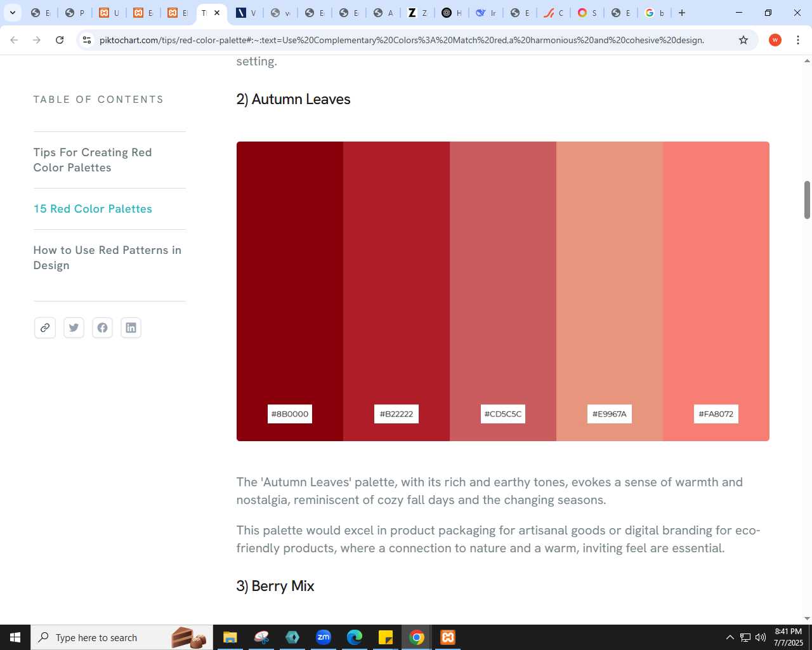
Task: Select the indian red #CD5C5C swatch
Action: tap(503, 291)
